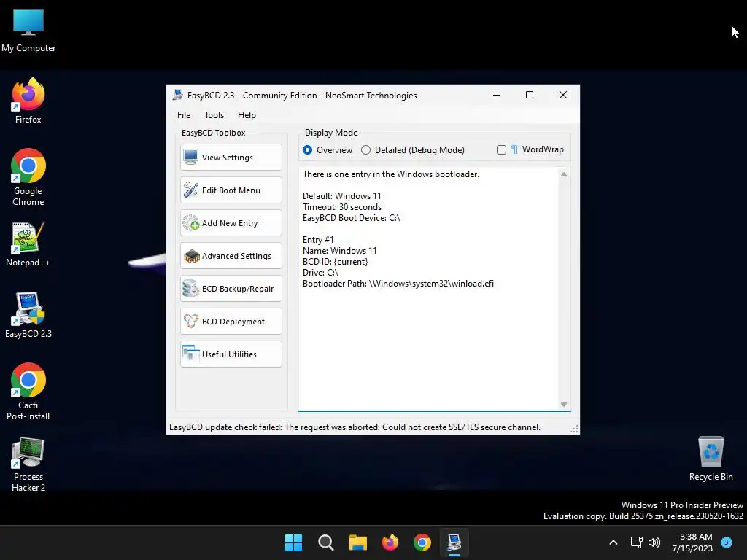Open Edit Boot Menu
747x560 pixels.
point(231,190)
